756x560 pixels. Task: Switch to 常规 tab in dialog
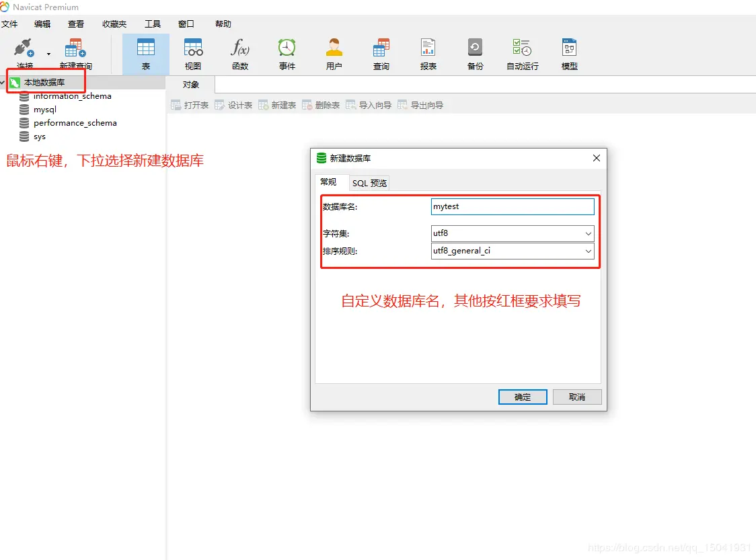tap(328, 182)
